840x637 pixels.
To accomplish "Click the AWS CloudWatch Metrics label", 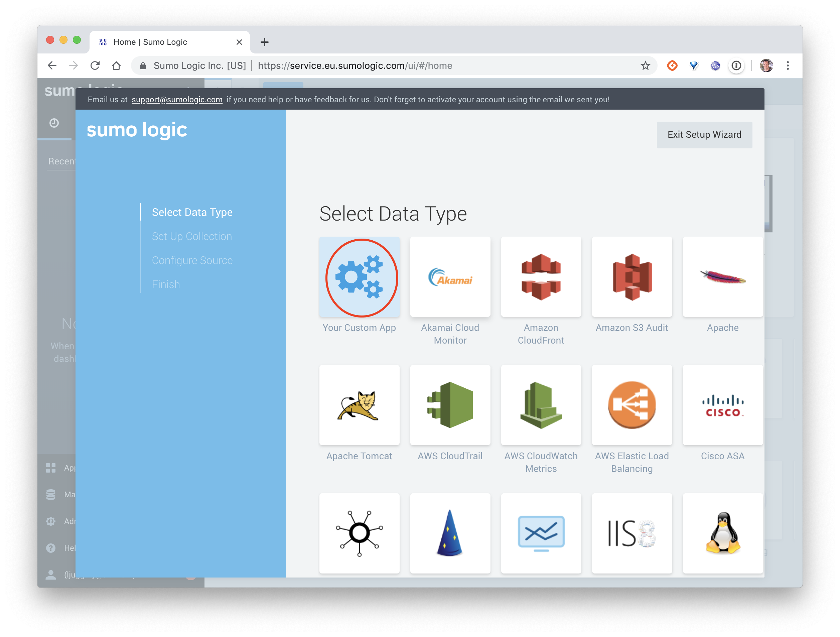I will 541,462.
